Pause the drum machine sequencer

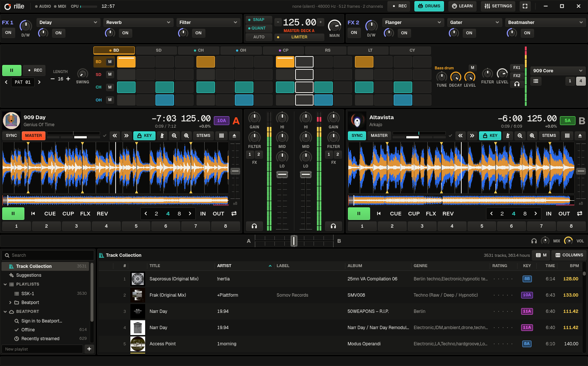tap(11, 70)
